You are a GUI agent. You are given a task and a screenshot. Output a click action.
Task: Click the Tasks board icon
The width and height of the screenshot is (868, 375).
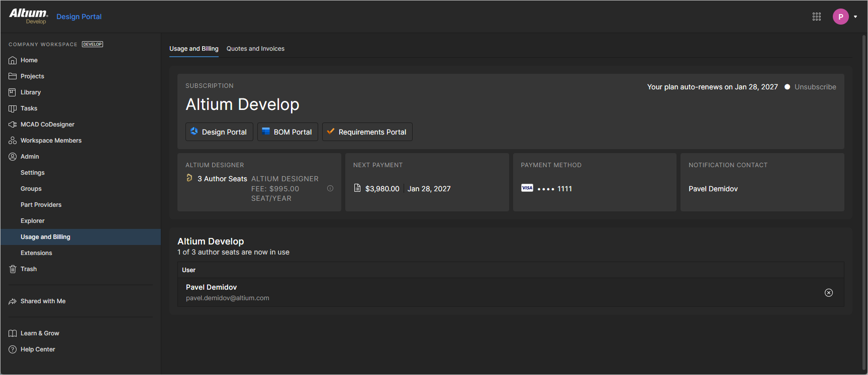[13, 108]
